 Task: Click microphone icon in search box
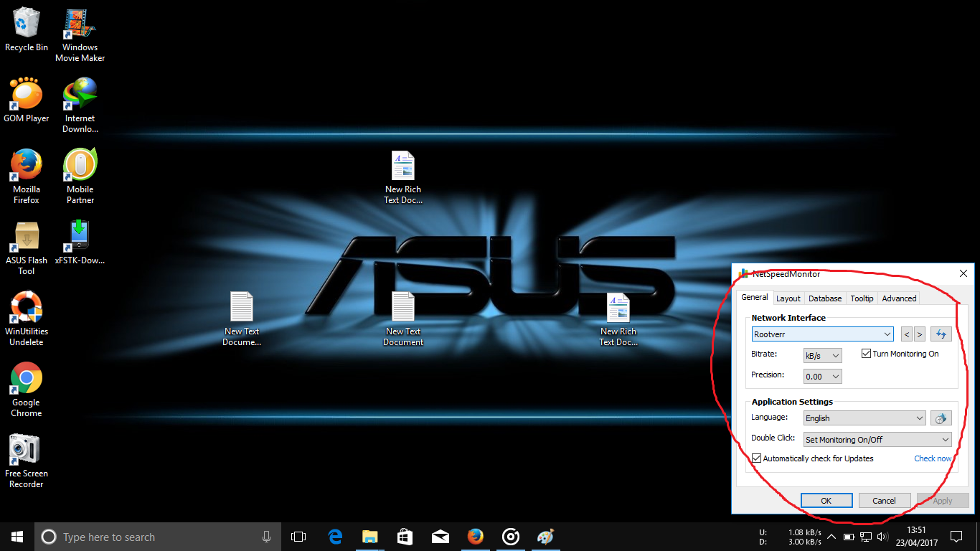pyautogui.click(x=266, y=537)
